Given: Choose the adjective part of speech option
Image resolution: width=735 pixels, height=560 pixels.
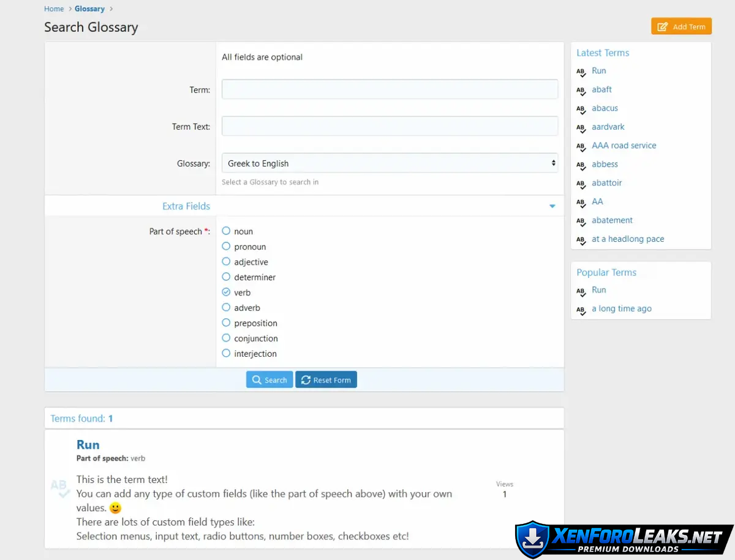Looking at the screenshot, I should click(x=226, y=261).
